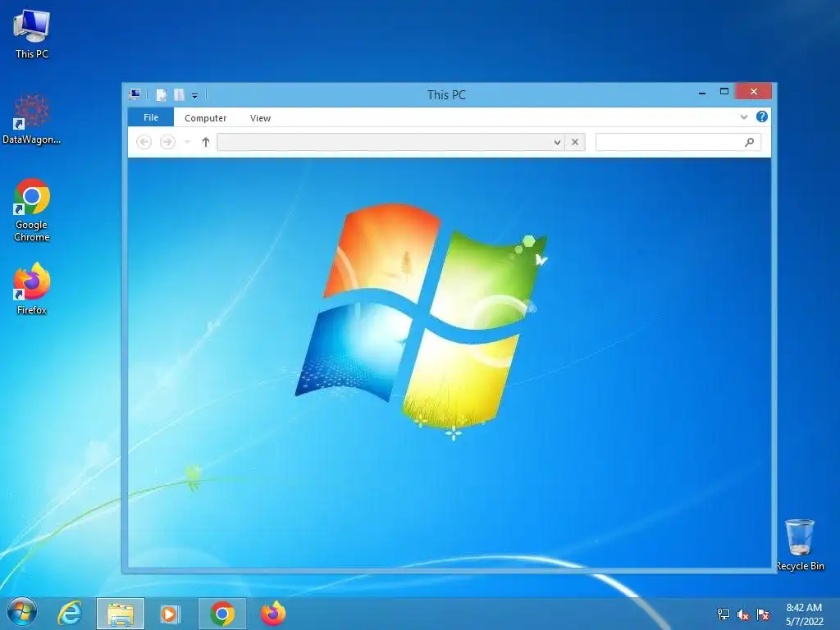Open the recent locations dropdown arrow
The height and width of the screenshot is (630, 840).
(187, 142)
